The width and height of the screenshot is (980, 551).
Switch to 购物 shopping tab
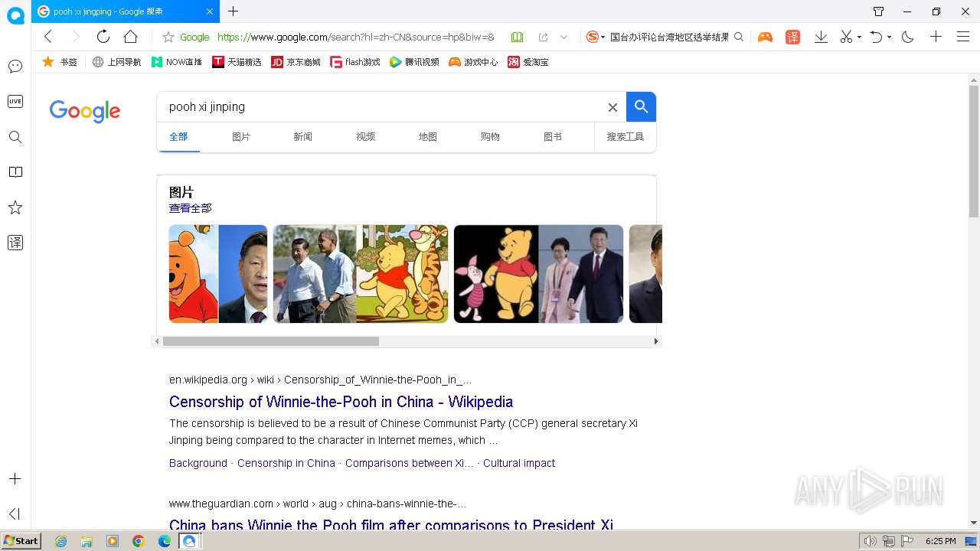490,137
